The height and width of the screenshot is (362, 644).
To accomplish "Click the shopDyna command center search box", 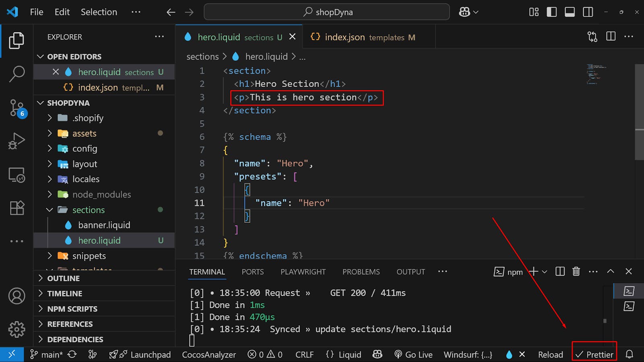I will click(x=327, y=12).
